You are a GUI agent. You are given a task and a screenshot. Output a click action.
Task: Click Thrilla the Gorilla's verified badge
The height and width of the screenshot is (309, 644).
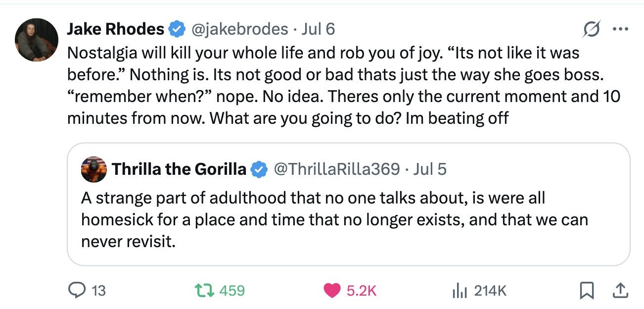tap(258, 170)
